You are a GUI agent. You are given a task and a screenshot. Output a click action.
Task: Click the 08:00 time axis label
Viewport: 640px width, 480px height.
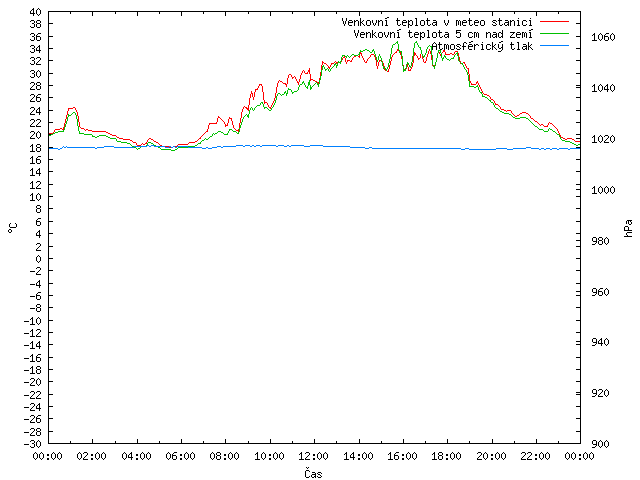coord(225,456)
